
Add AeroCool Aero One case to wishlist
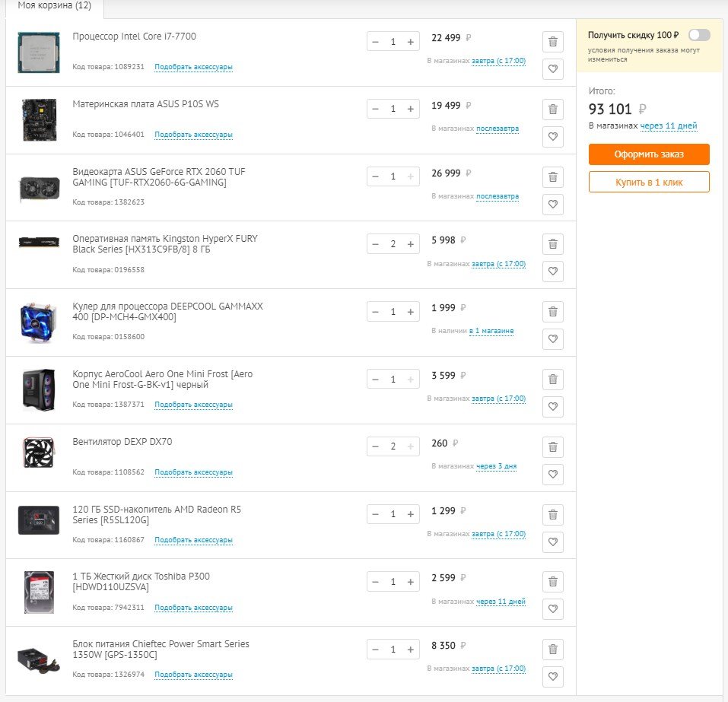(x=552, y=407)
